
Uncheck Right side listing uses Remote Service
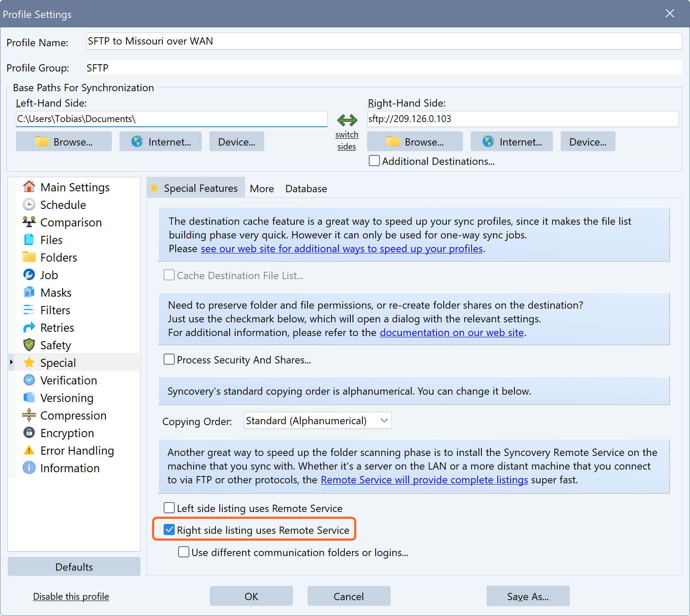pos(169,530)
